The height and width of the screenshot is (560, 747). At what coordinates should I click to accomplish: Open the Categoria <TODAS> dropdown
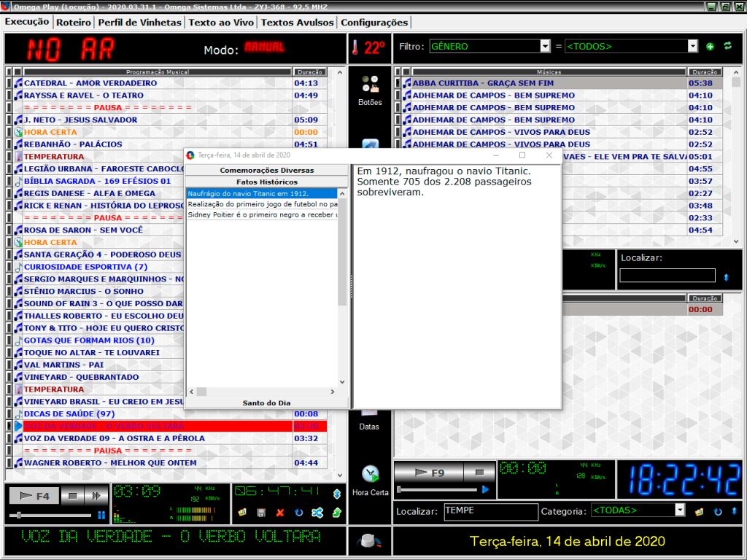point(680,510)
